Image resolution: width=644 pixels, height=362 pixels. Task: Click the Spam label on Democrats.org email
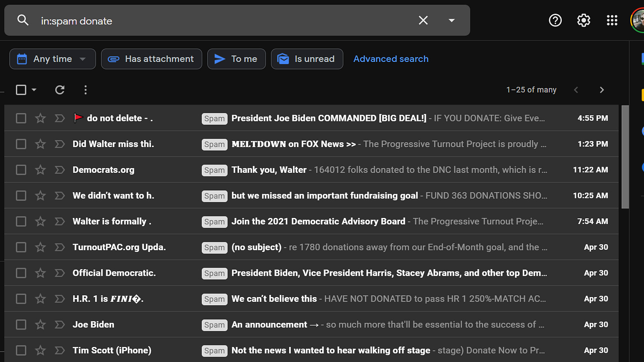tap(215, 170)
